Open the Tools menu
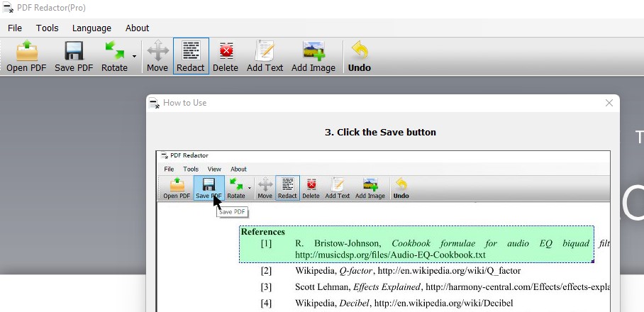644x312 pixels. [x=48, y=28]
